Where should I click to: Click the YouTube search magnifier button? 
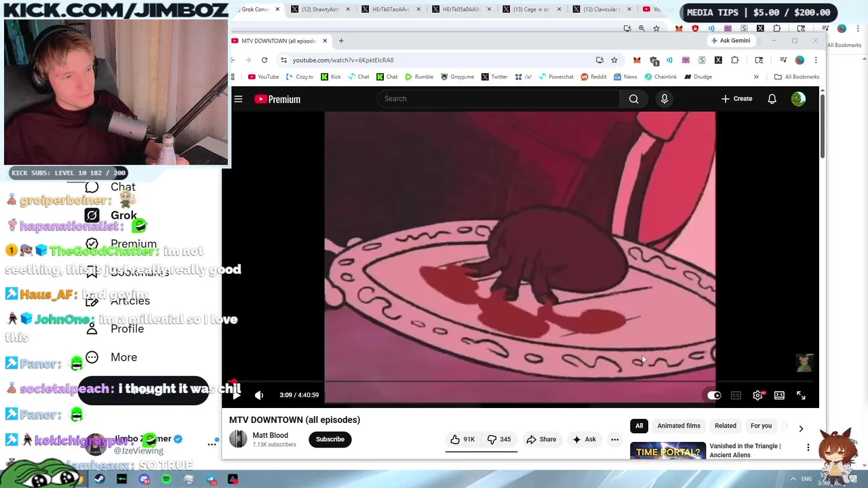click(633, 99)
